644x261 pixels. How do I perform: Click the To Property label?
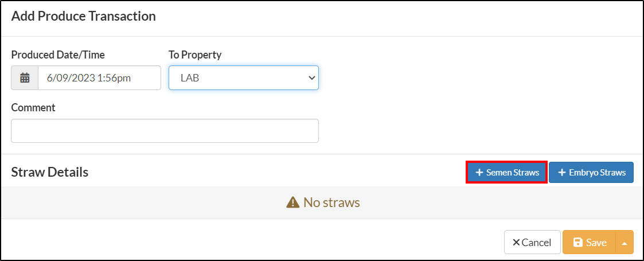point(195,54)
